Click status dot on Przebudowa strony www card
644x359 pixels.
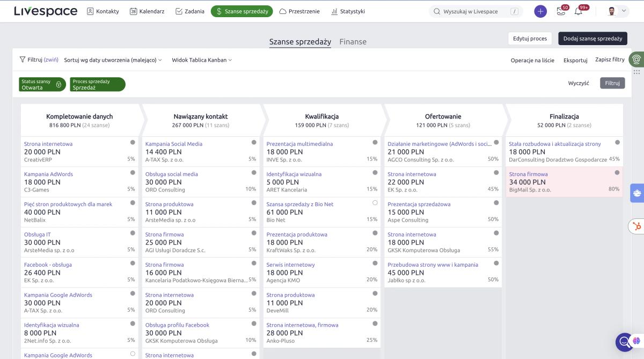[x=496, y=263]
